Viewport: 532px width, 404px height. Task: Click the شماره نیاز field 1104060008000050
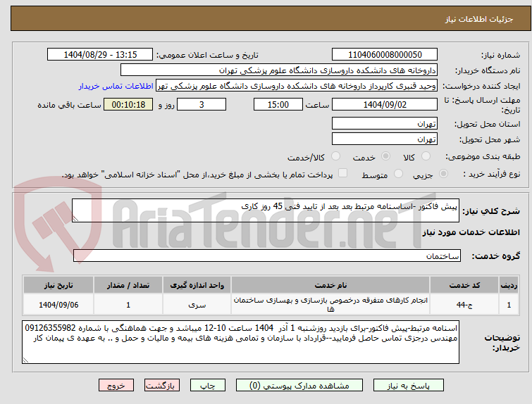click(385, 55)
